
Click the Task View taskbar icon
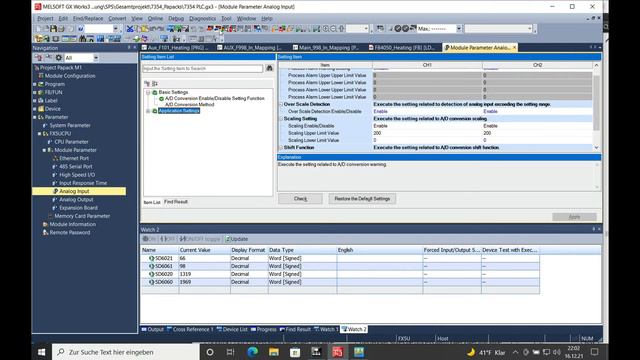point(230,352)
